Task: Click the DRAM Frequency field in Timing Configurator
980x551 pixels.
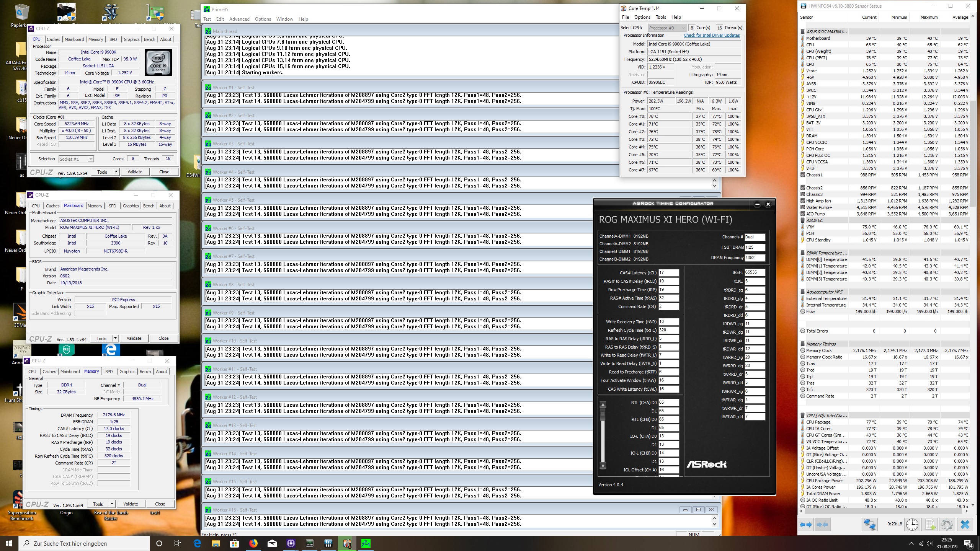Action: [755, 258]
